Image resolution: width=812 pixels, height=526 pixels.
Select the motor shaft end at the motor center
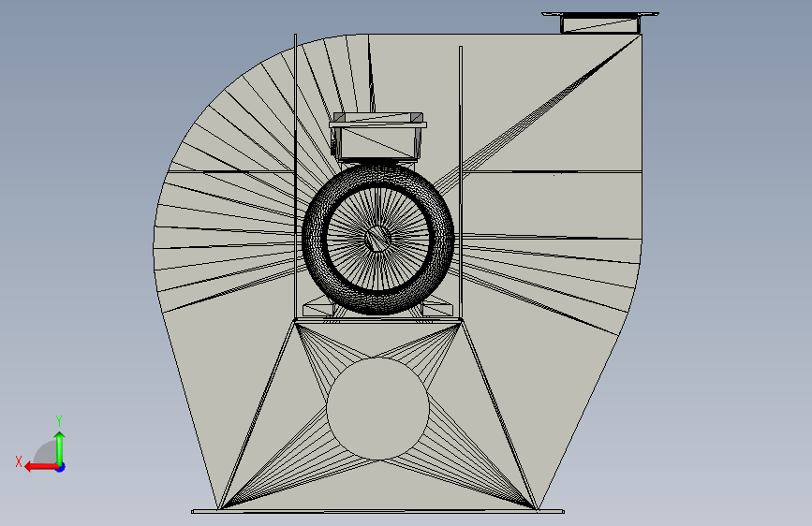(x=378, y=240)
